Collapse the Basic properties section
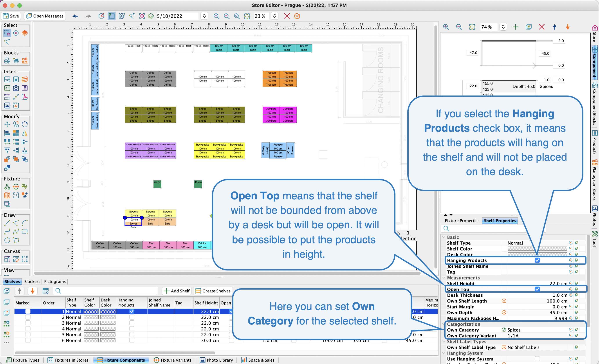The height and width of the screenshot is (364, 599). (444, 237)
